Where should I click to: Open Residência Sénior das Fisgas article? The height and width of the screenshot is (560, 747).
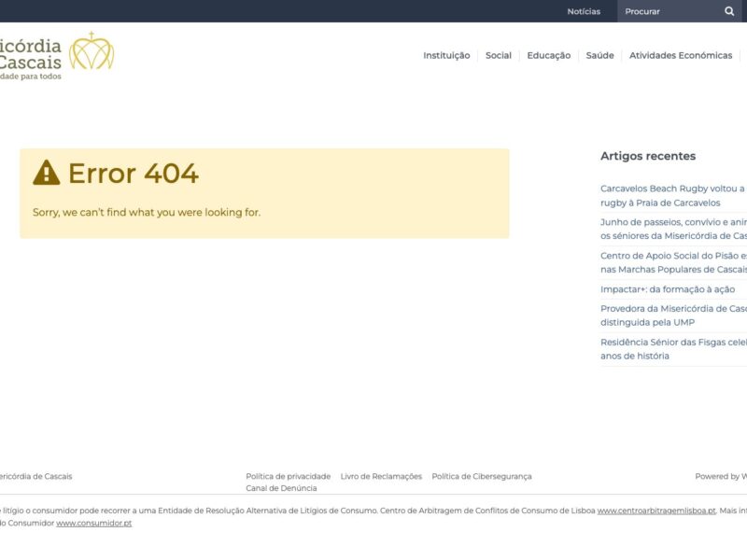[x=673, y=349]
